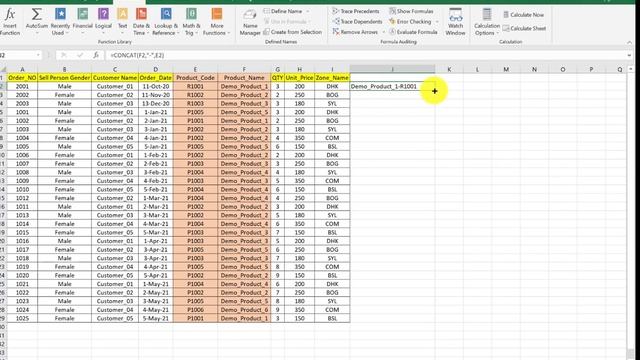
Task: Select column P header
Action: click(x=591, y=69)
